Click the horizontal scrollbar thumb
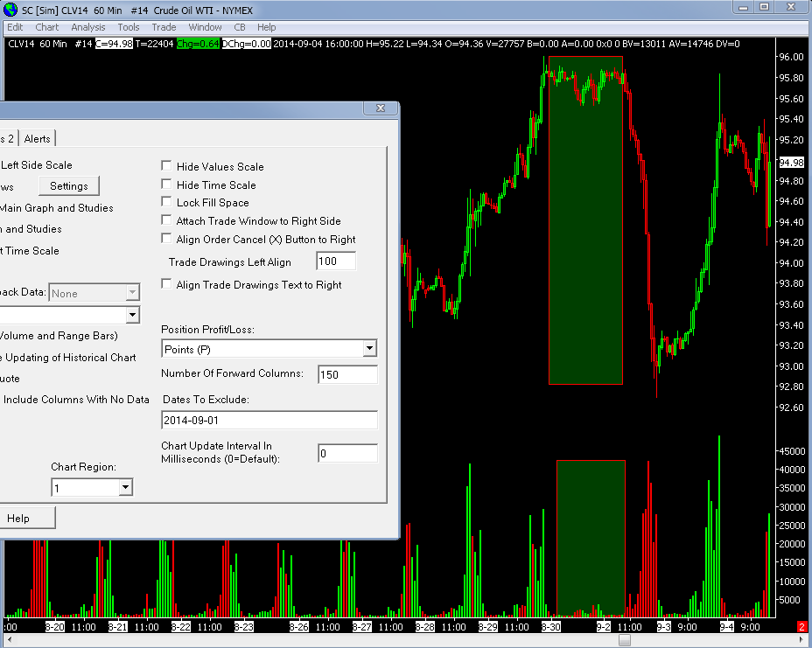The width and height of the screenshot is (812, 648). tap(625, 641)
